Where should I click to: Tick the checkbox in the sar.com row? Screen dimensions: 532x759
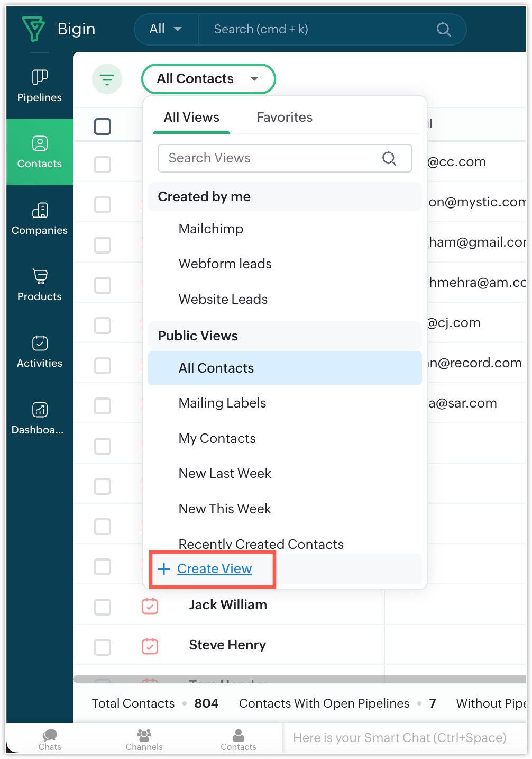[x=103, y=406]
